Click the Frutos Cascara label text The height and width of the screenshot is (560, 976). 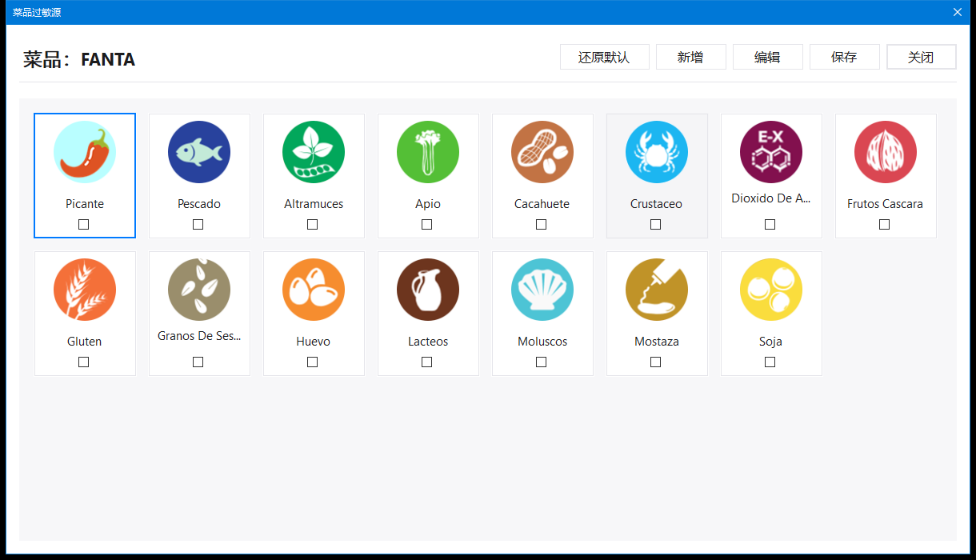click(x=886, y=204)
